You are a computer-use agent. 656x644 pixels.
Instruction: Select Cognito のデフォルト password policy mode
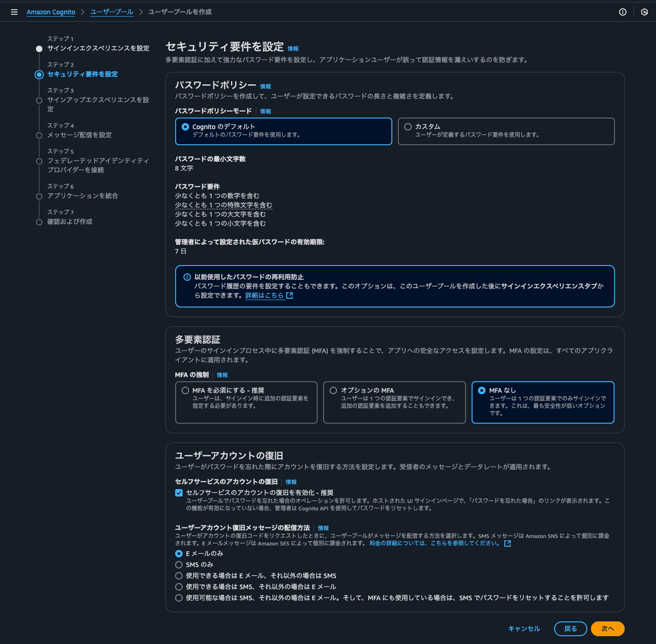(x=284, y=131)
